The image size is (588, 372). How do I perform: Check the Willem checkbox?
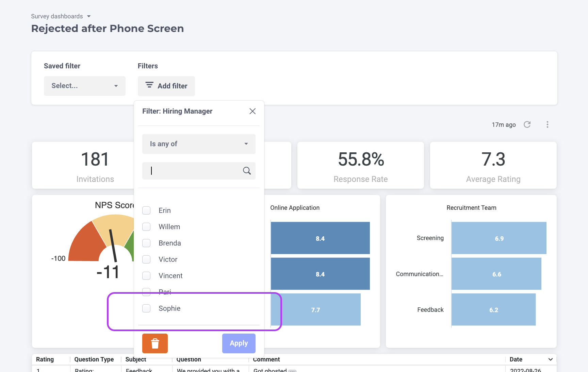(146, 227)
